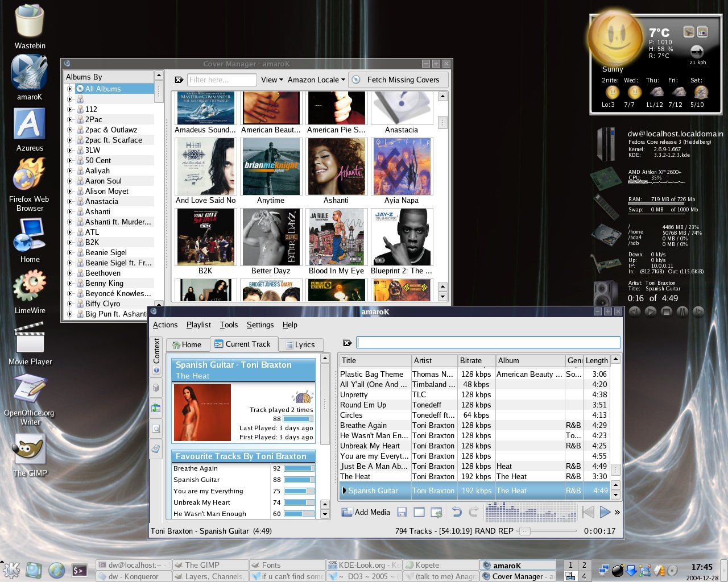Stop playback in the desktop player widget
Screen dimensions: 728x582
(x=667, y=311)
